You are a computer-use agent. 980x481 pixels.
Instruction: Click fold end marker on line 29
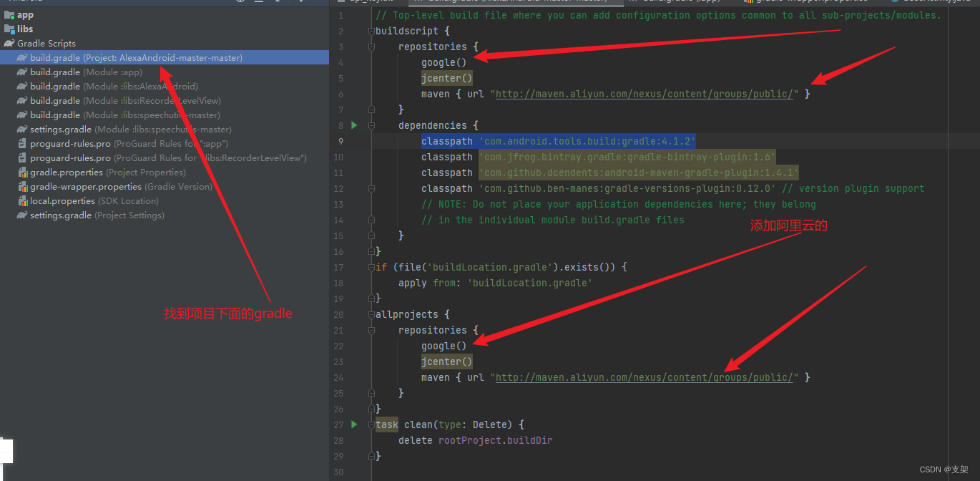372,456
